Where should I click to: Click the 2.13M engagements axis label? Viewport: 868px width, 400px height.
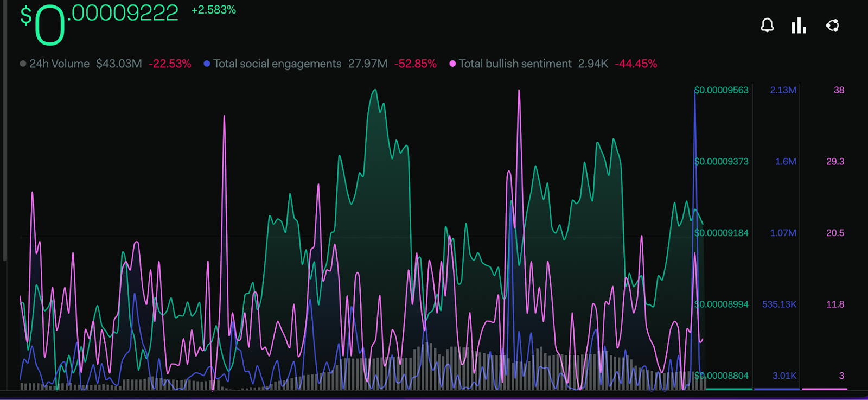783,90
